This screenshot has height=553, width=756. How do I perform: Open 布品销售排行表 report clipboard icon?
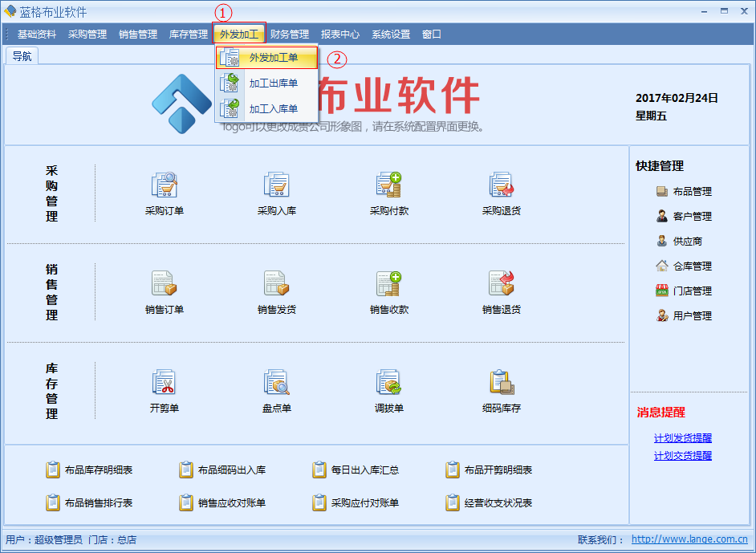[x=52, y=503]
